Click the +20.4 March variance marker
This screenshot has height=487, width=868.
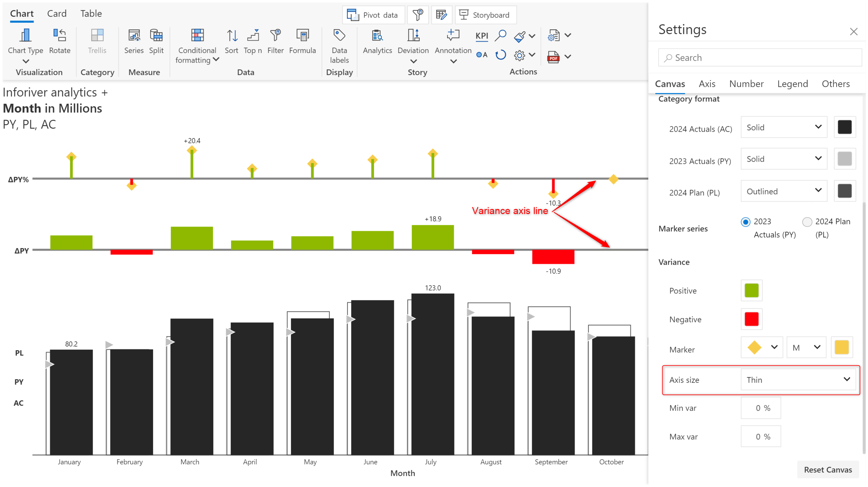pyautogui.click(x=192, y=150)
